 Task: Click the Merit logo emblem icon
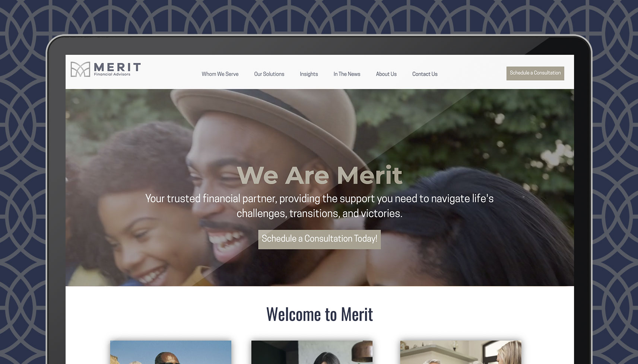pos(80,69)
